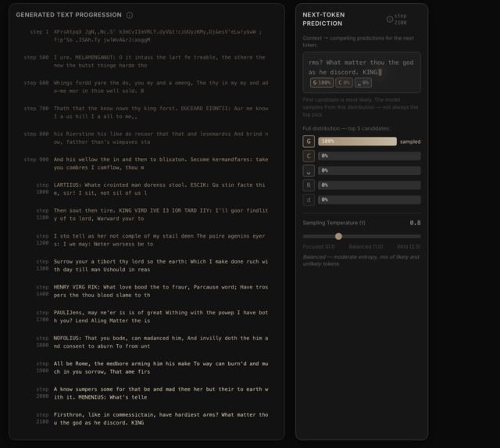This screenshot has height=448, width=500.
Task: Select the C candidate token box
Action: pos(309,156)
